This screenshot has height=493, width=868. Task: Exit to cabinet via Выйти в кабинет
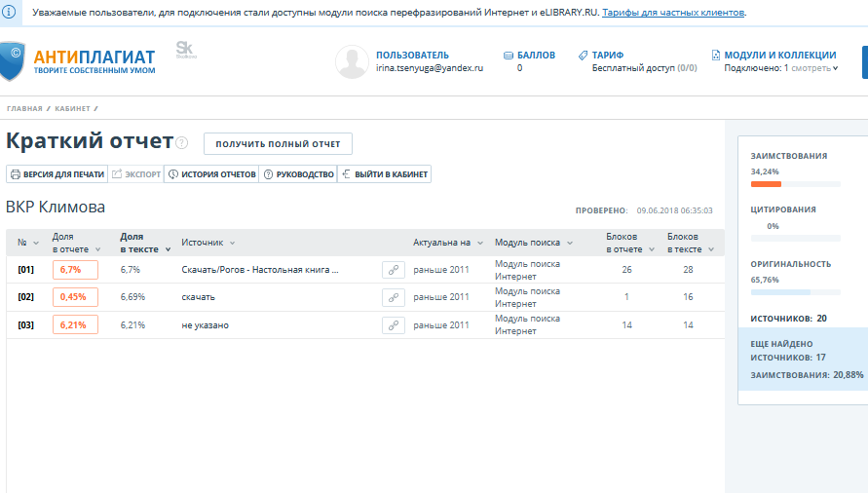click(384, 174)
